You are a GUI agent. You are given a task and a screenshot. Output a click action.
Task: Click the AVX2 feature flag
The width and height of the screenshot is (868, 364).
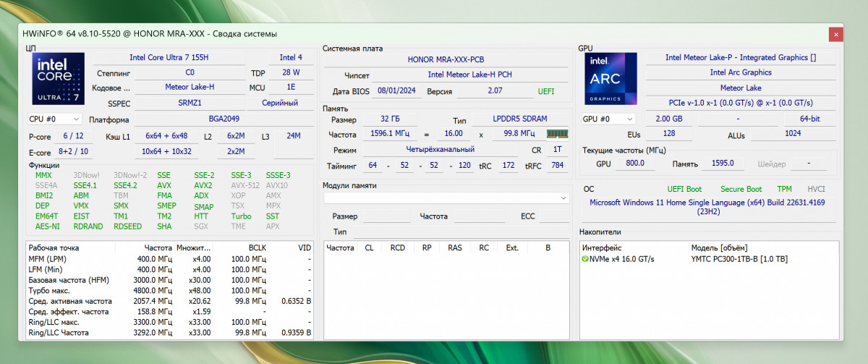coord(203,185)
